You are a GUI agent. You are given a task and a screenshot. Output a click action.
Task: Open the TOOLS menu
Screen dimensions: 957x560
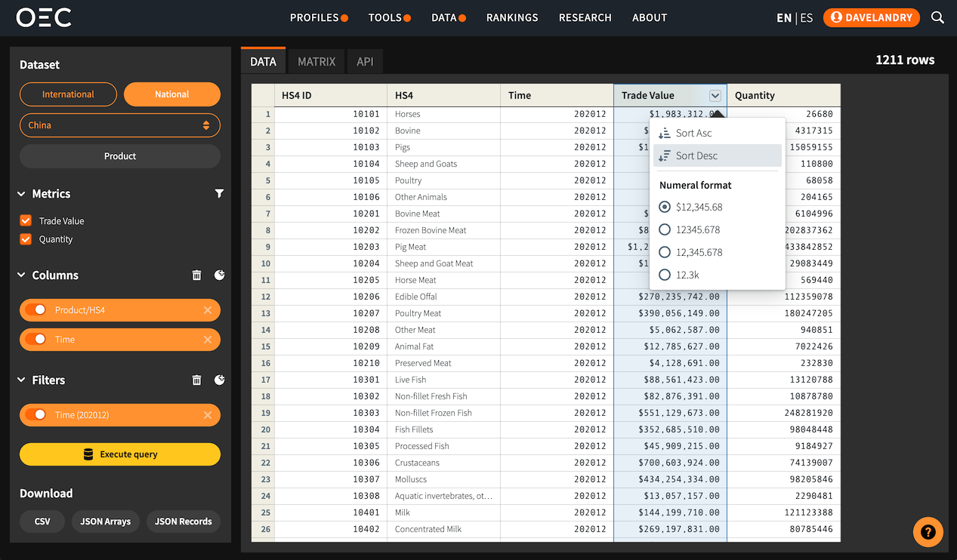[389, 17]
